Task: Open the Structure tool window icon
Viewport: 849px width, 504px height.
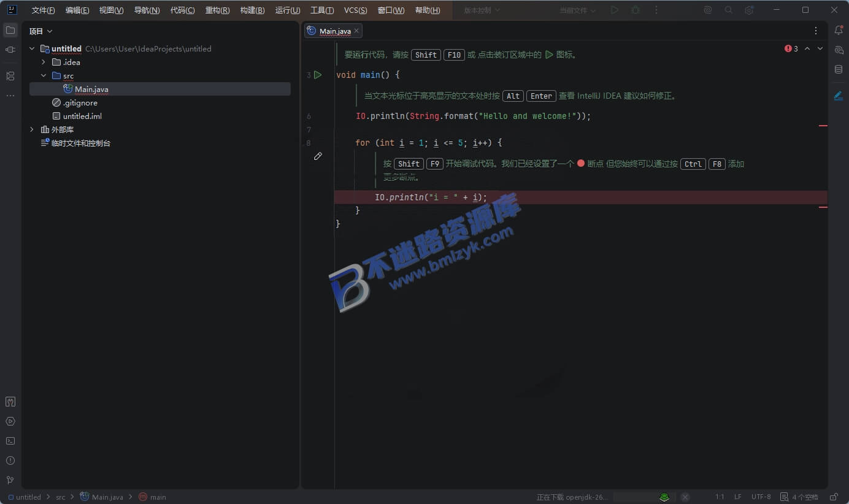Action: 10,76
